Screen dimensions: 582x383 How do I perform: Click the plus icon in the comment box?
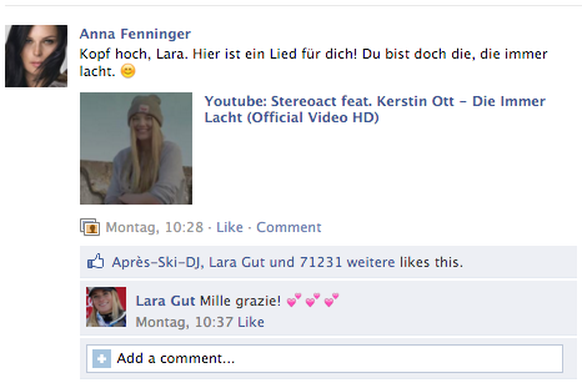102,359
